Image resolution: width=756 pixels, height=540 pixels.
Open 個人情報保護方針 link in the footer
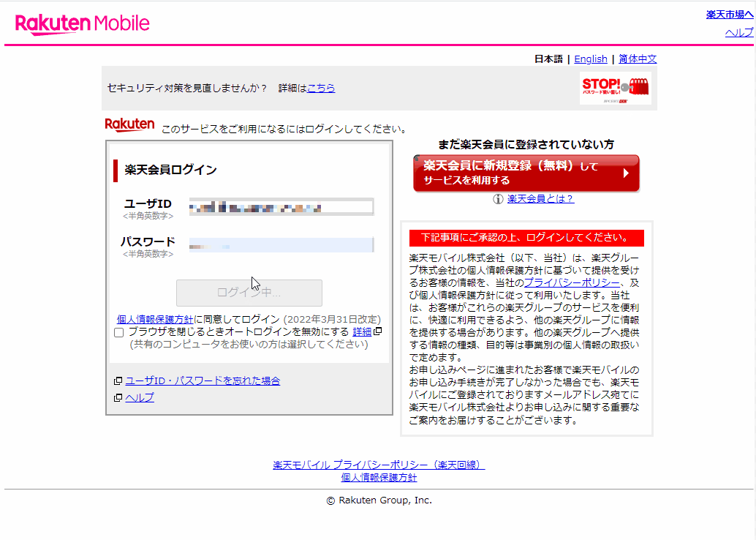click(379, 478)
